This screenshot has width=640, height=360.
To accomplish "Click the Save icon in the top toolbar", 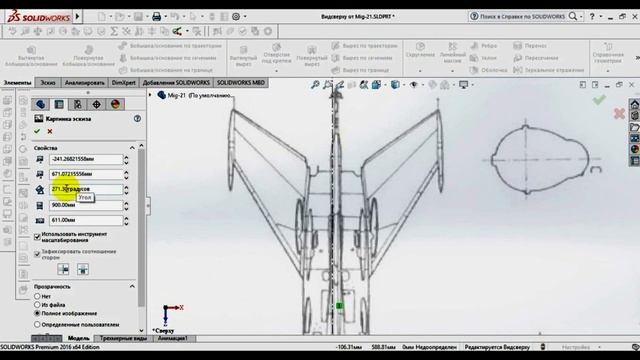I will click(138, 17).
